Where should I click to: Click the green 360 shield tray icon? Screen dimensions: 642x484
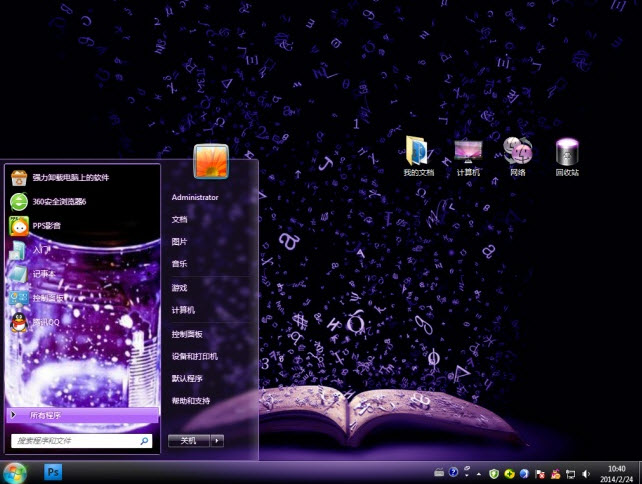pyautogui.click(x=493, y=472)
